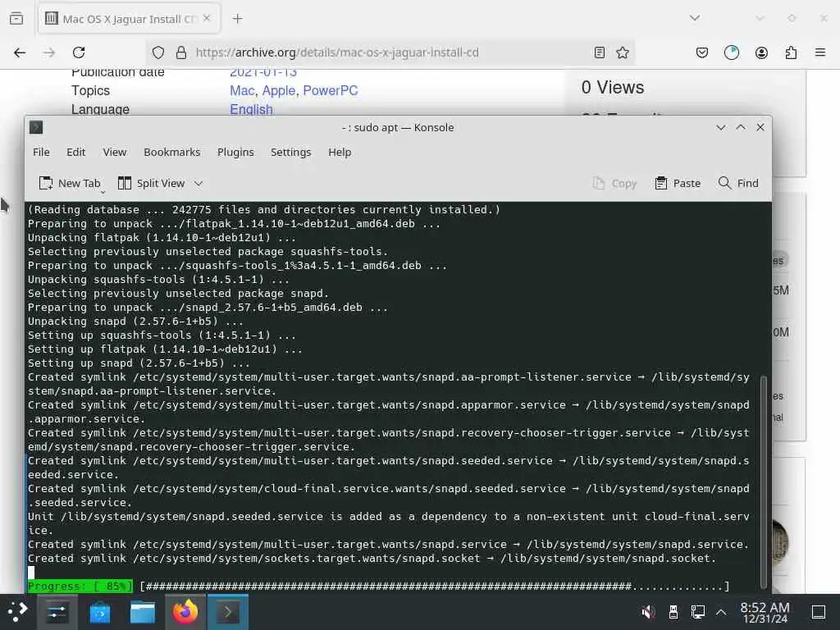The image size is (840, 630).
Task: Open Konsole Settings menu
Action: point(291,152)
